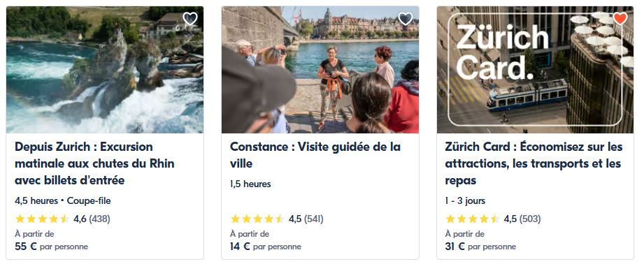This screenshot has height=264, width=644.
Task: Click the '4,5 heures • Coupe-file' duration text
Action: pos(63,201)
